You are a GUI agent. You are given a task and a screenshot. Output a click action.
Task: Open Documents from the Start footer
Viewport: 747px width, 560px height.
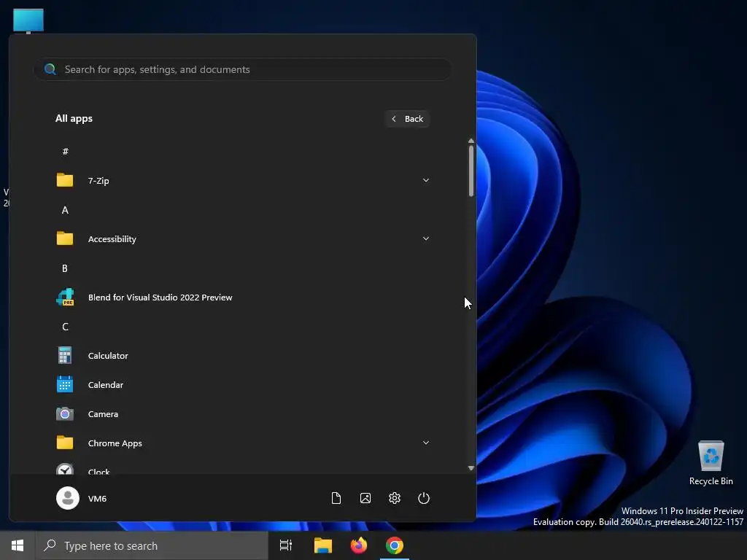point(336,498)
